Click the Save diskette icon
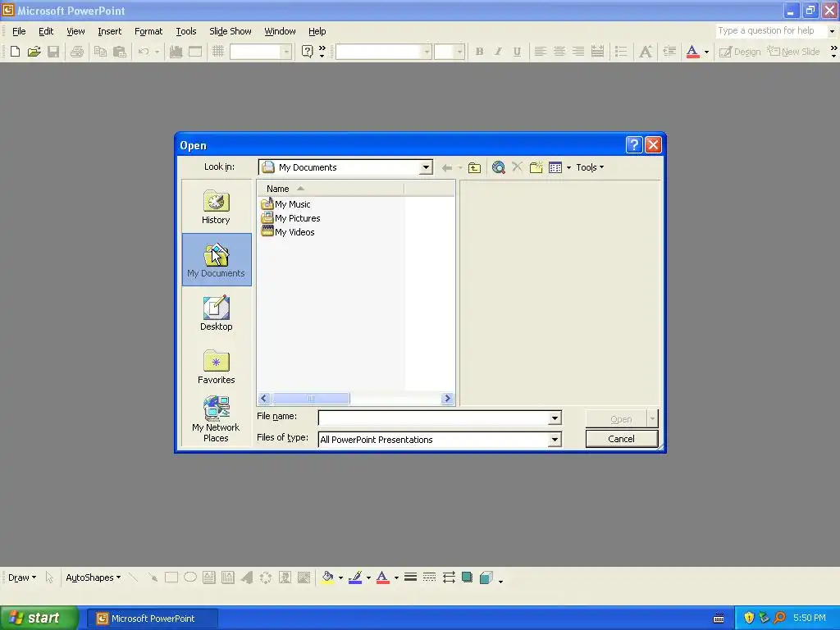Screen dimensions: 840x630 [53, 52]
